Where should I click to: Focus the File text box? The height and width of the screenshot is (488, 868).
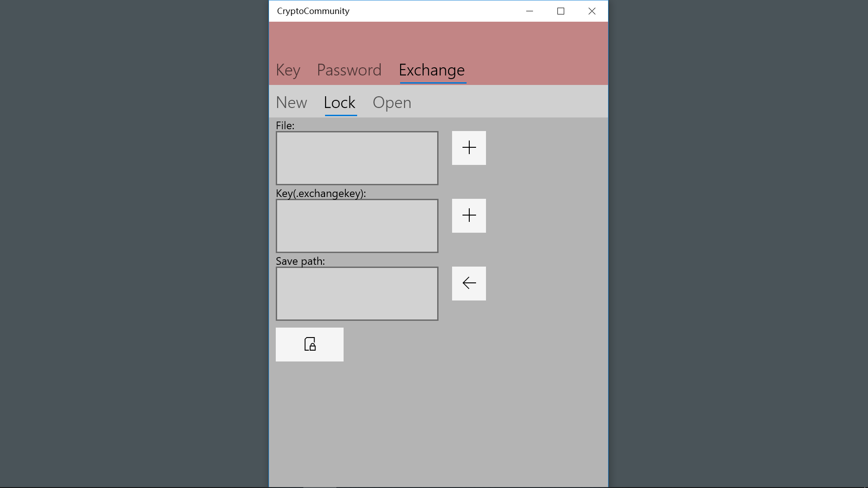pos(357,158)
